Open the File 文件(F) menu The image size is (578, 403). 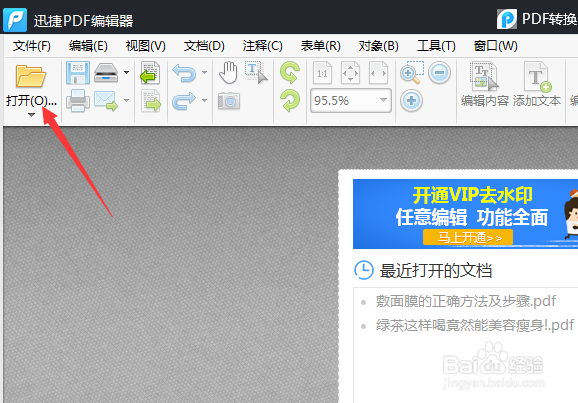click(x=32, y=46)
